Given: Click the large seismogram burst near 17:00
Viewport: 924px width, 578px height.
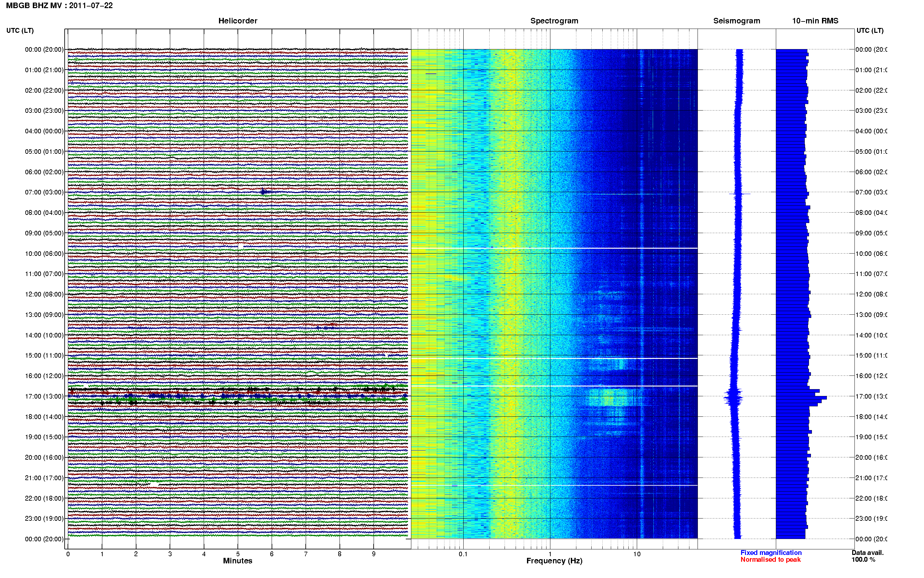Looking at the screenshot, I should tap(733, 398).
